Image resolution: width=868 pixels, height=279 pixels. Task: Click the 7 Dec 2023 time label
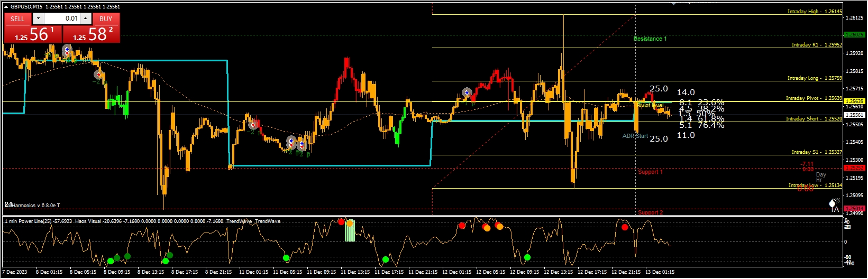(x=15, y=272)
